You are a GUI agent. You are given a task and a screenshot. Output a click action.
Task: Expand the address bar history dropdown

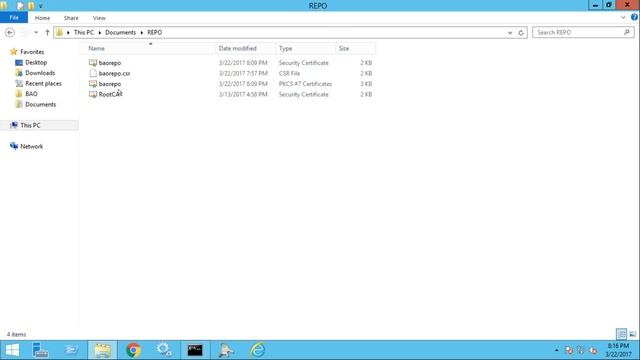(x=510, y=33)
